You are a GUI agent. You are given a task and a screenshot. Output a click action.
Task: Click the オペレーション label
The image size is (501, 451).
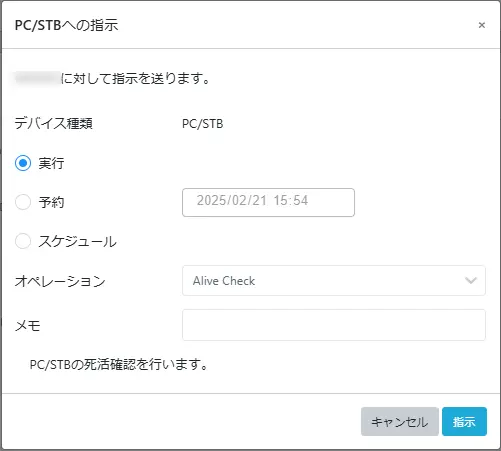60,281
